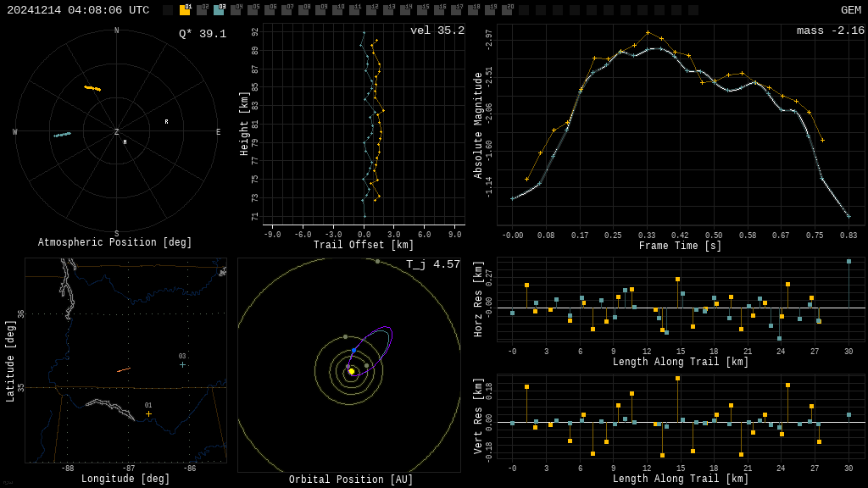Screen dimensions: 868x488
Task: Click the station 20 indicator box
Action: tap(507, 10)
